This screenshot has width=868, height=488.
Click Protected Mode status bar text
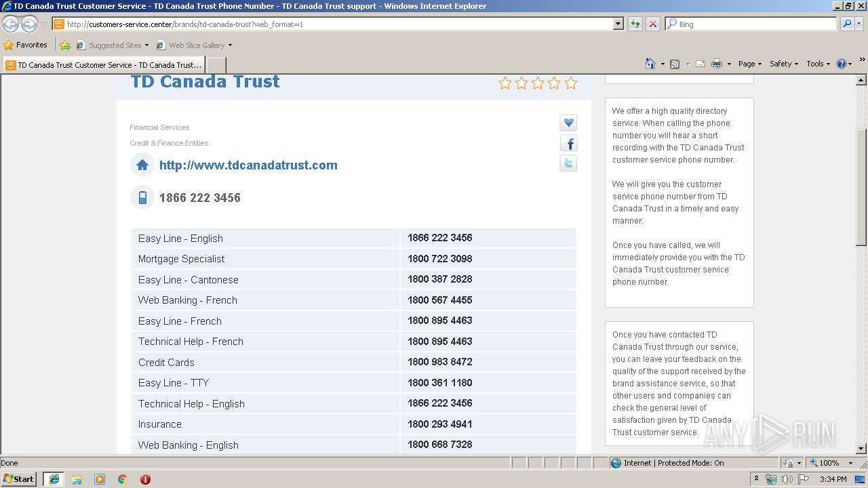click(x=690, y=463)
